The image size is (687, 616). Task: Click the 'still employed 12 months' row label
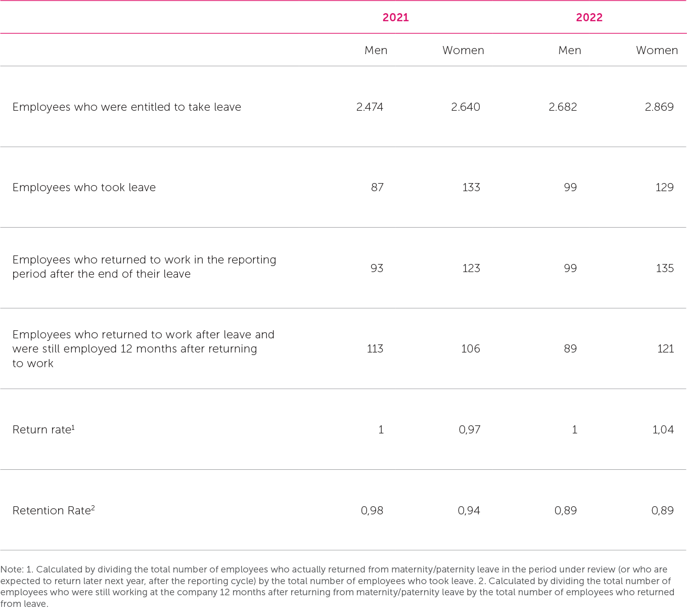point(143,348)
